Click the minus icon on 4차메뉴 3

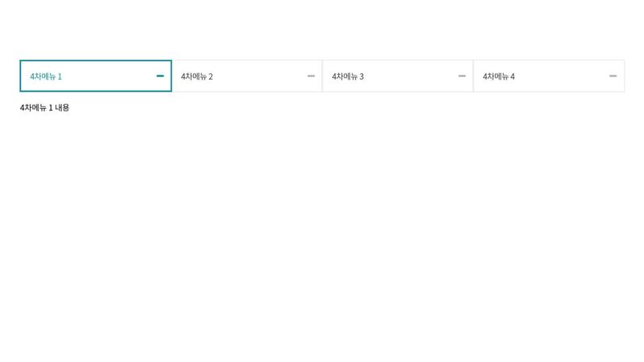pyautogui.click(x=462, y=76)
